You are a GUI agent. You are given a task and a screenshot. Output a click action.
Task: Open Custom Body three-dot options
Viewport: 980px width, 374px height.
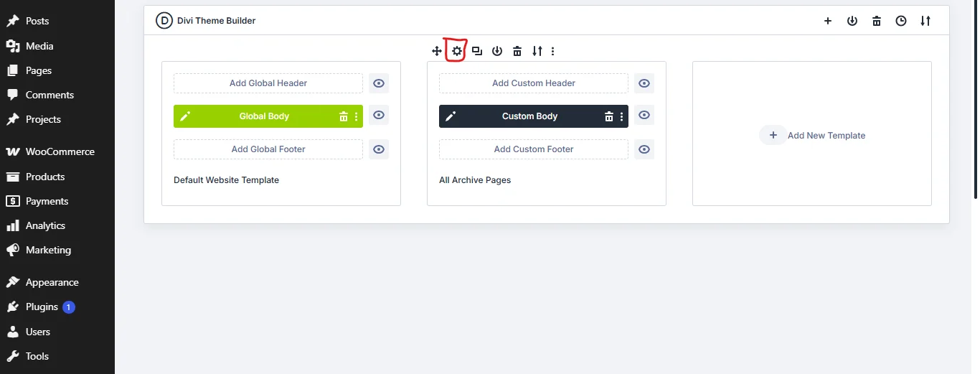coord(621,116)
